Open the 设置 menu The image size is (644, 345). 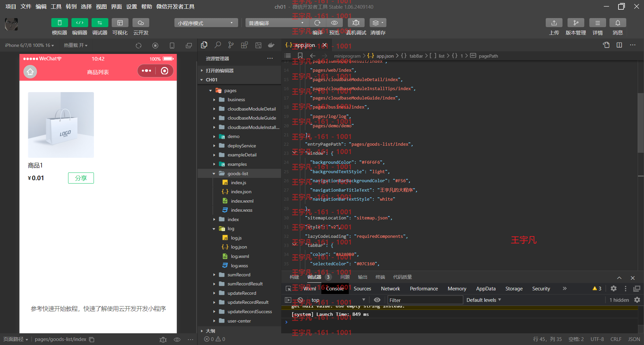(131, 6)
